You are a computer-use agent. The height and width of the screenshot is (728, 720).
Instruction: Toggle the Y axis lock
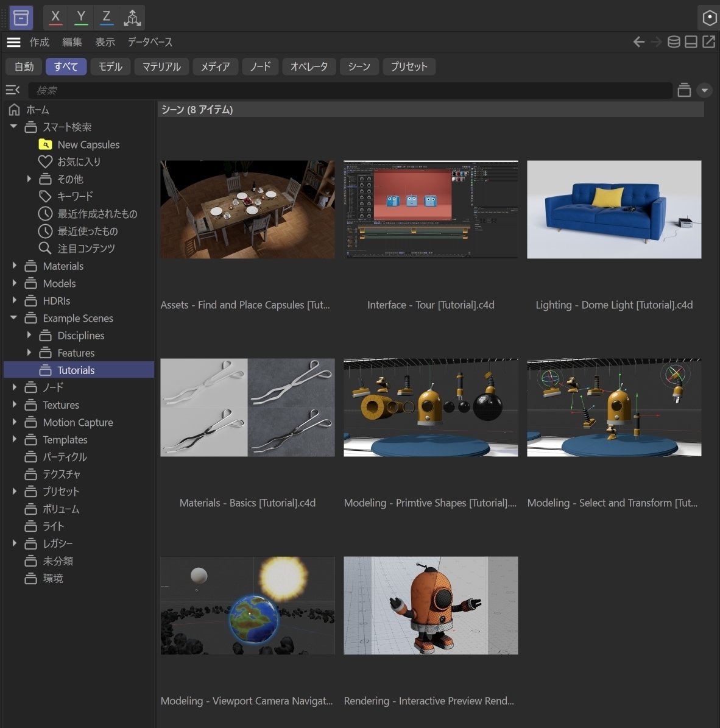pos(81,18)
